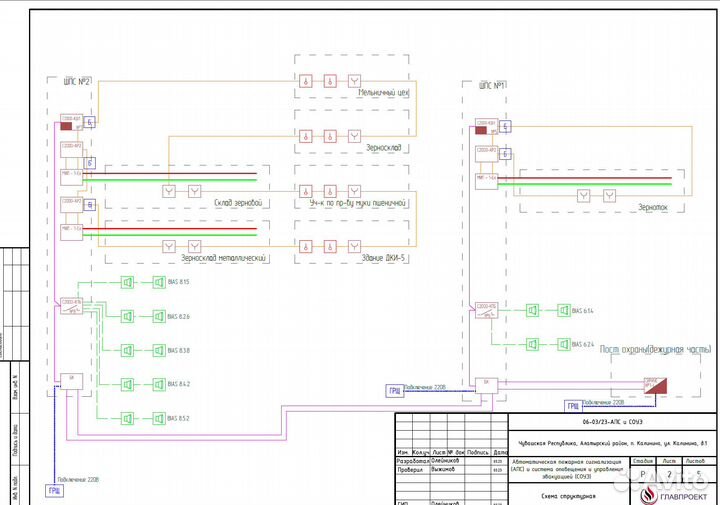Select the ГРЩ box in the bottom-left corner
This screenshot has height=505, width=720.
tap(54, 491)
